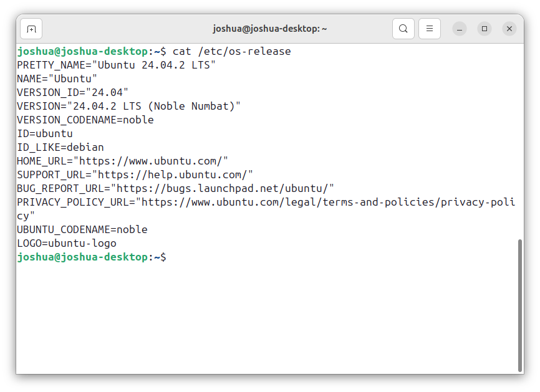Click the UBUNTU_CODENAME=noble line
This screenshot has width=540, height=392.
coord(82,229)
